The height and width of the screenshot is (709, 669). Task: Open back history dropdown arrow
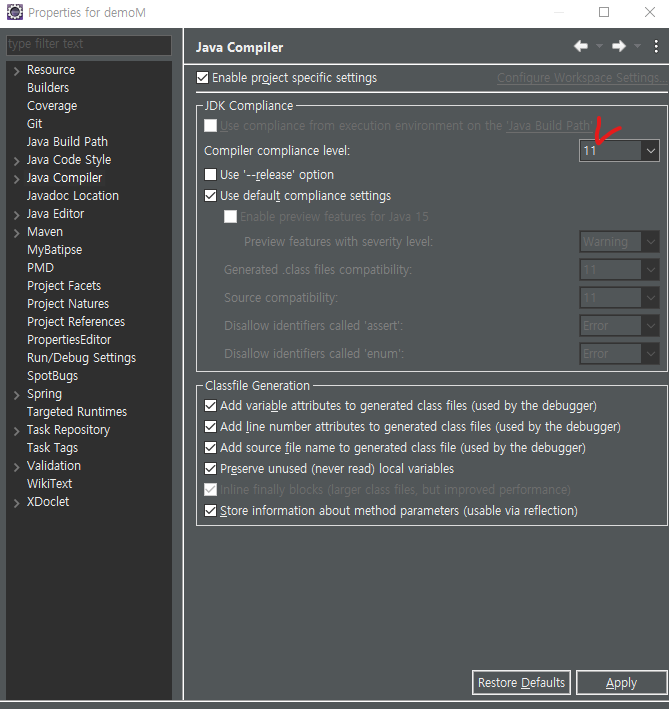(x=599, y=46)
